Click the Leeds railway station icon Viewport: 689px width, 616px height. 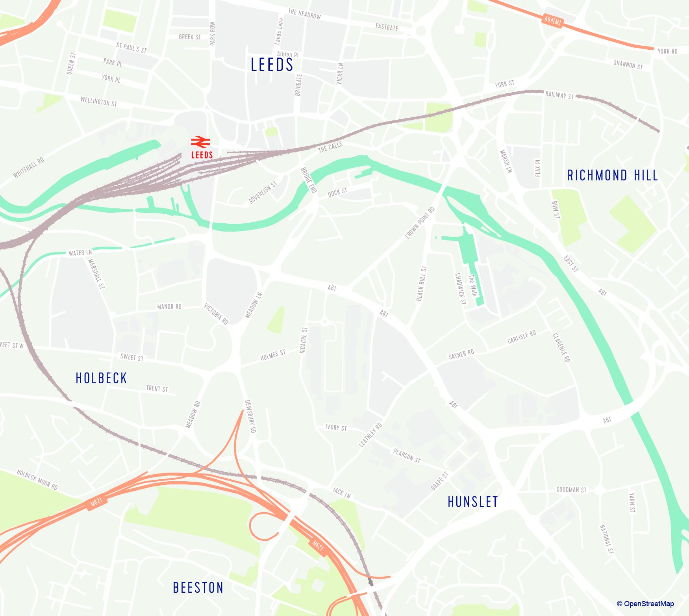coord(200,142)
